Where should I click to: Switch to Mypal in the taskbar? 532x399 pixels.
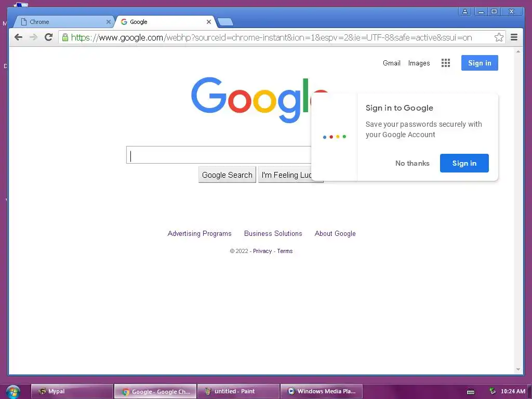pos(72,391)
